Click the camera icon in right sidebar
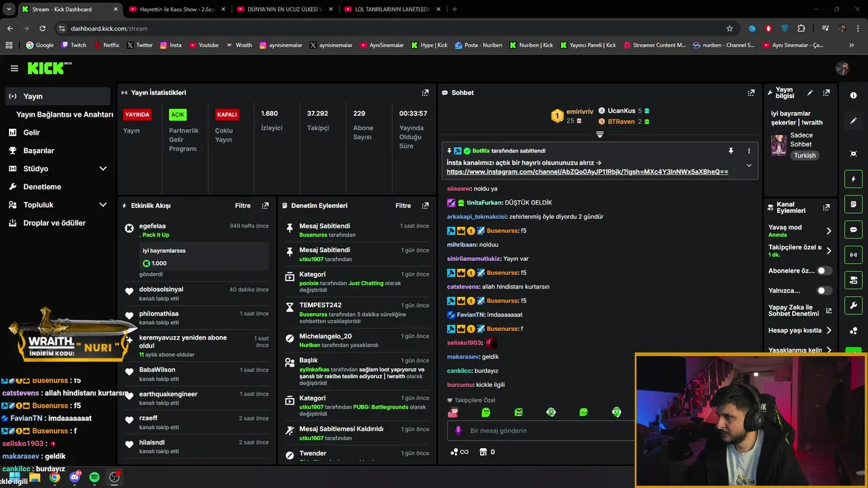The image size is (868, 488). click(x=853, y=280)
